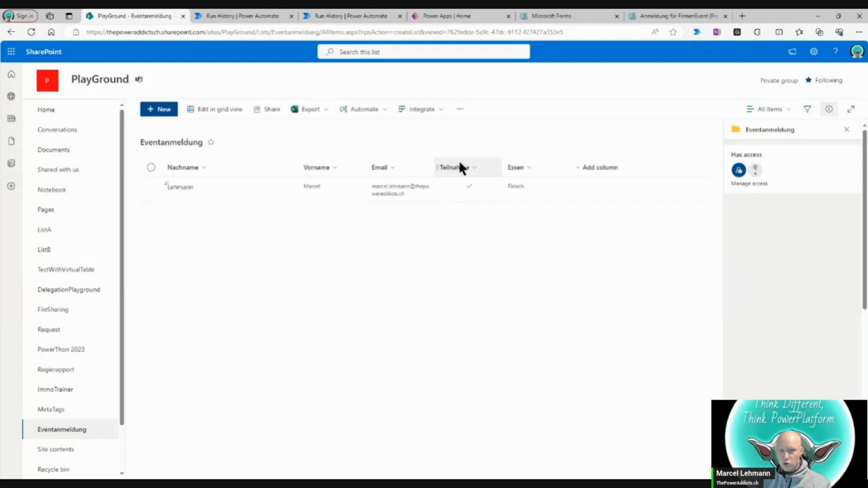The image size is (868, 488).
Task: Open the account profile picture in header
Action: (857, 52)
